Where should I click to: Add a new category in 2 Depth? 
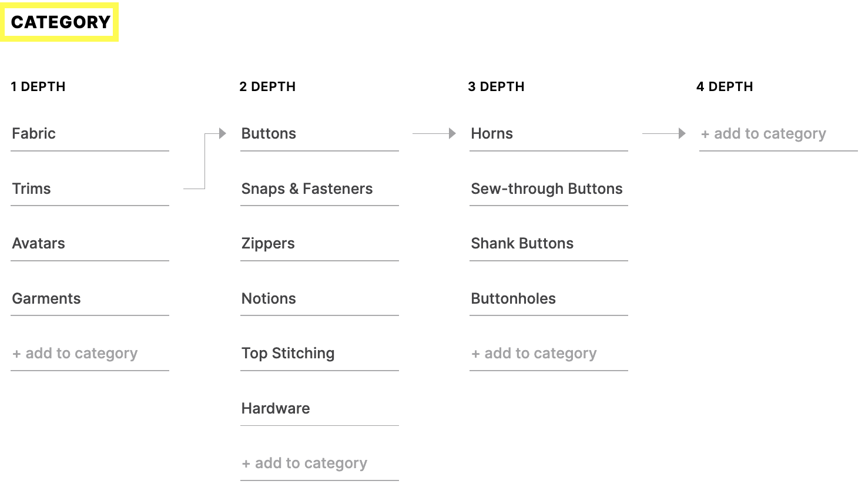[x=320, y=463]
